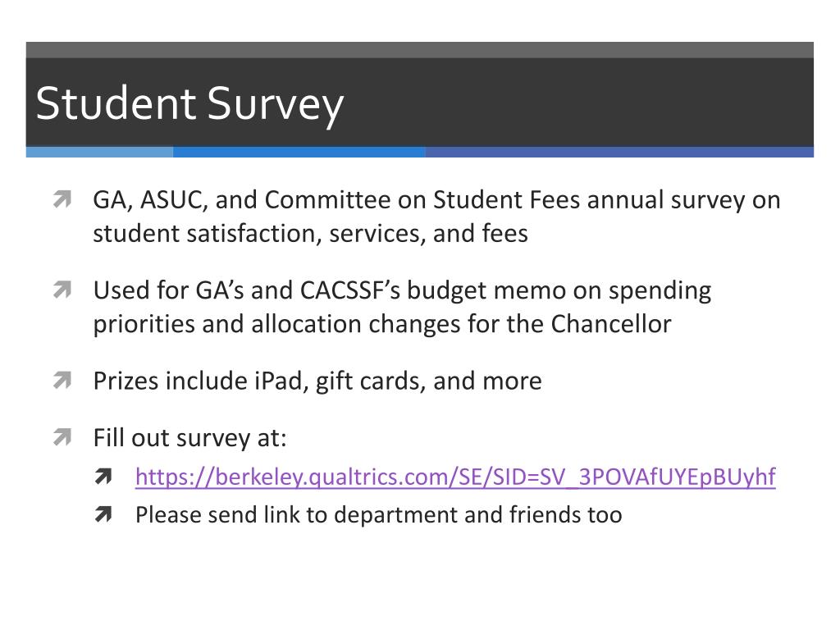Image resolution: width=840 pixels, height=630 pixels.
Task: Click the light blue segment under the title
Action: [x=99, y=152]
